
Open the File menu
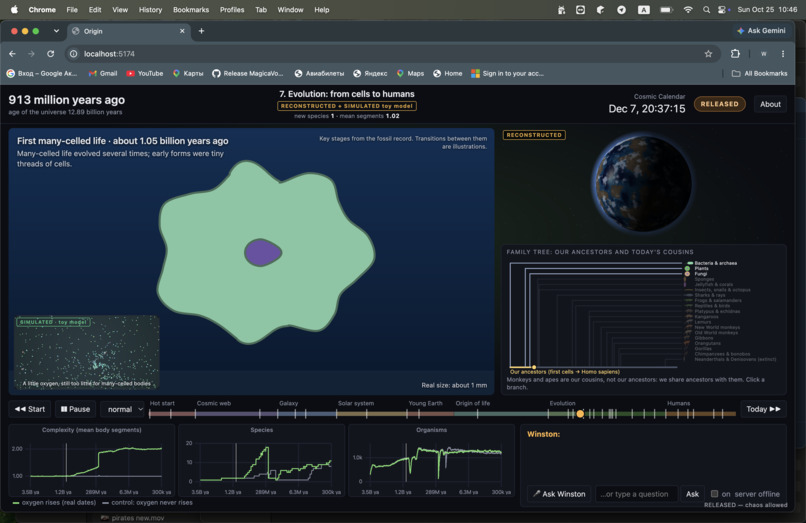tap(72, 9)
